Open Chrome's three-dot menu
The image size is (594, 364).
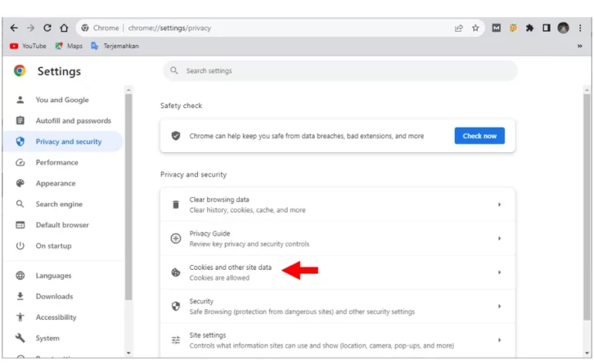coord(580,28)
